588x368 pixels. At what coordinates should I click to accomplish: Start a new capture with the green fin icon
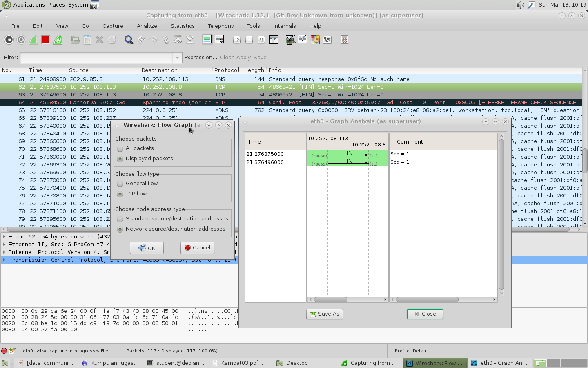click(x=33, y=40)
